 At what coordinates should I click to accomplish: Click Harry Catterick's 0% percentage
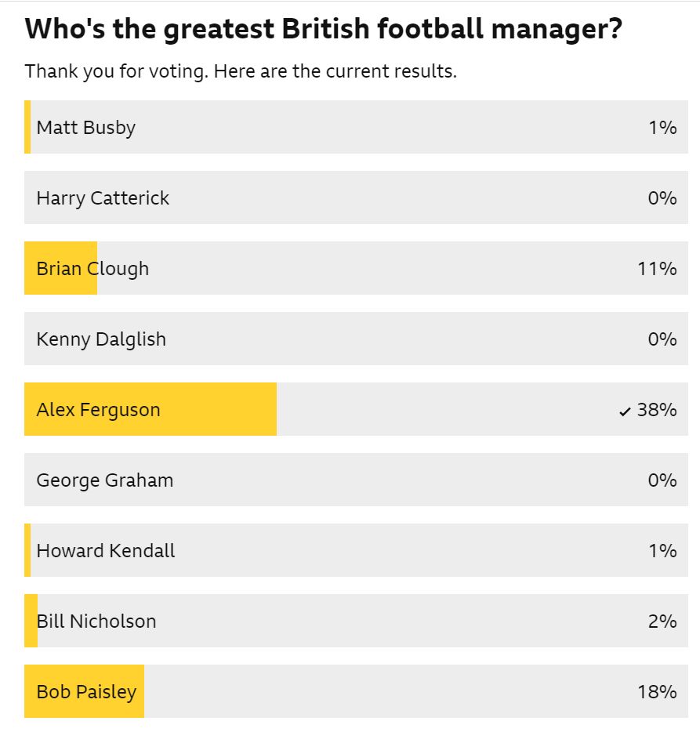tap(662, 197)
